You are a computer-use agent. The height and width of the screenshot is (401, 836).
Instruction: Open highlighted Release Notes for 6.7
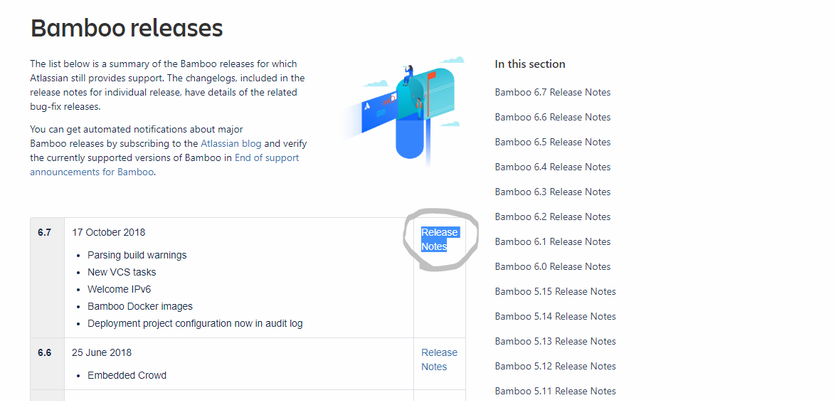(x=440, y=239)
